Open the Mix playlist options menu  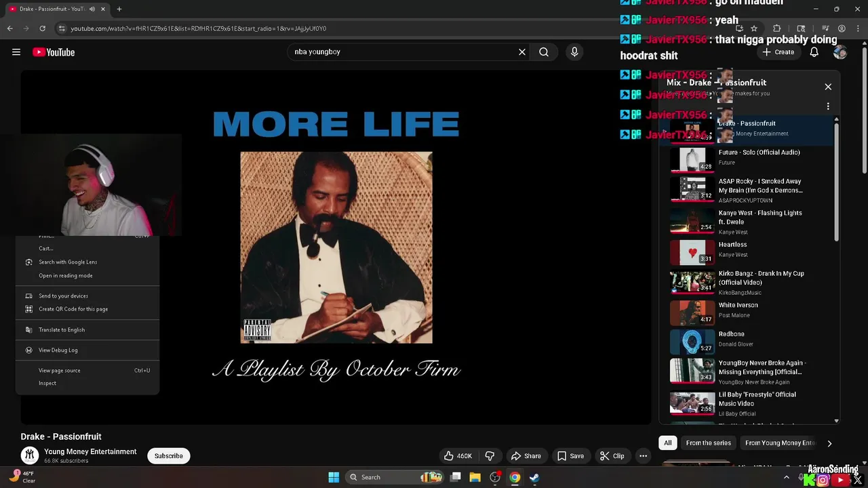click(x=828, y=106)
